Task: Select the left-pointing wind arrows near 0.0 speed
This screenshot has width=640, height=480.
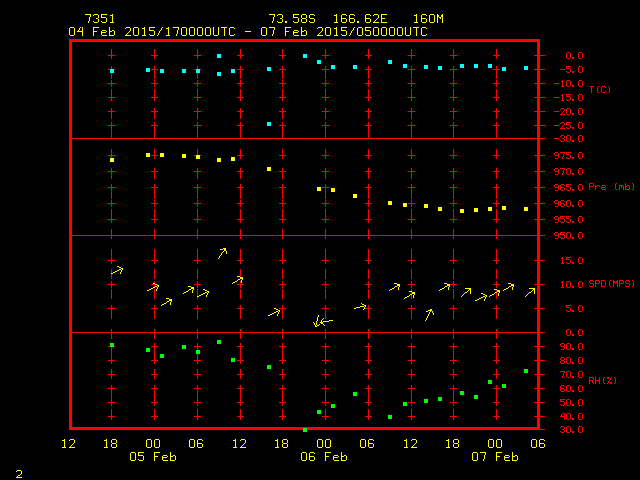Action: [x=323, y=322]
